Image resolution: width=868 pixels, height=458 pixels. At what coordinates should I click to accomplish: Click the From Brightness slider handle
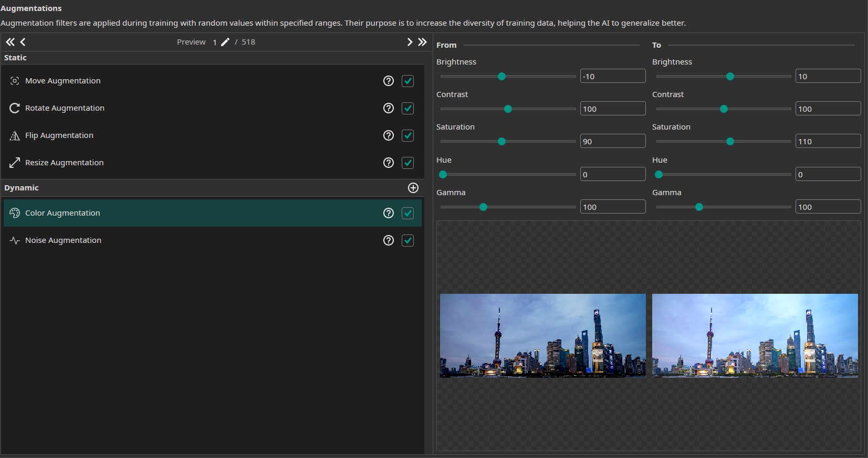501,77
